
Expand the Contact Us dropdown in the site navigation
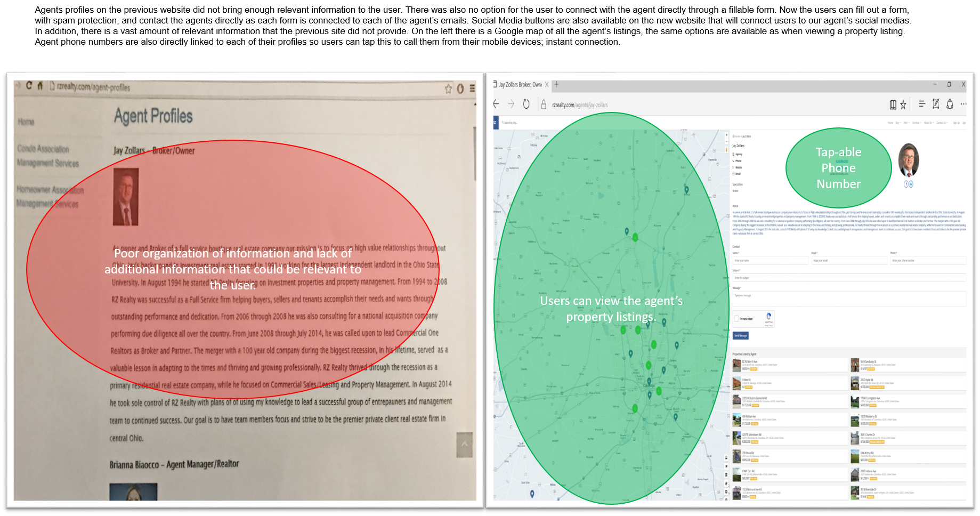942,123
